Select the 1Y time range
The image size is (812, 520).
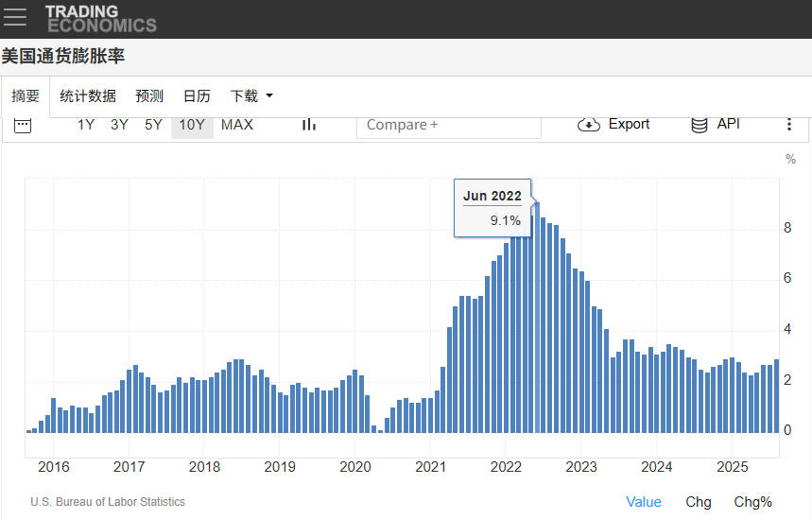86,125
